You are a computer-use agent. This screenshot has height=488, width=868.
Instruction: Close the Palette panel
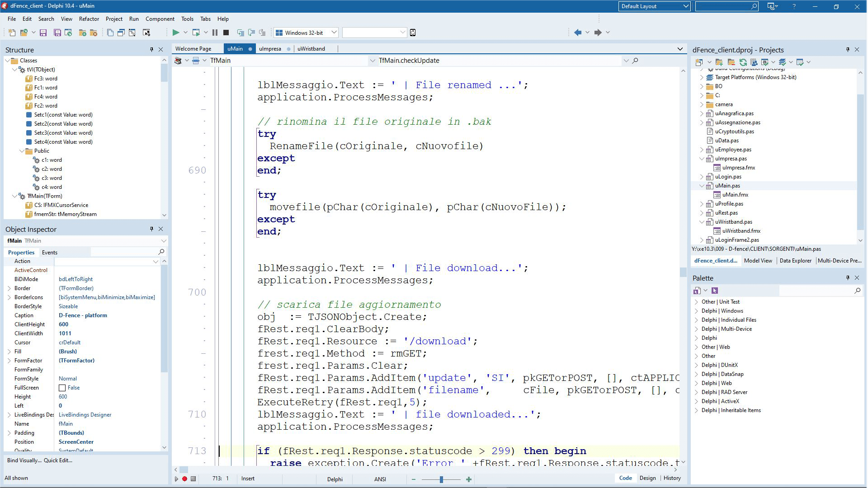(x=857, y=278)
